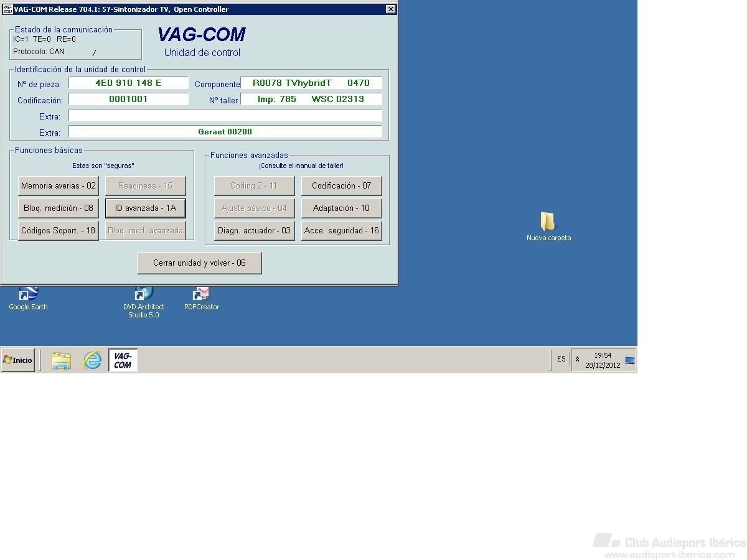
Task: Select the PDFCreator desktop shortcut
Action: tap(202, 295)
